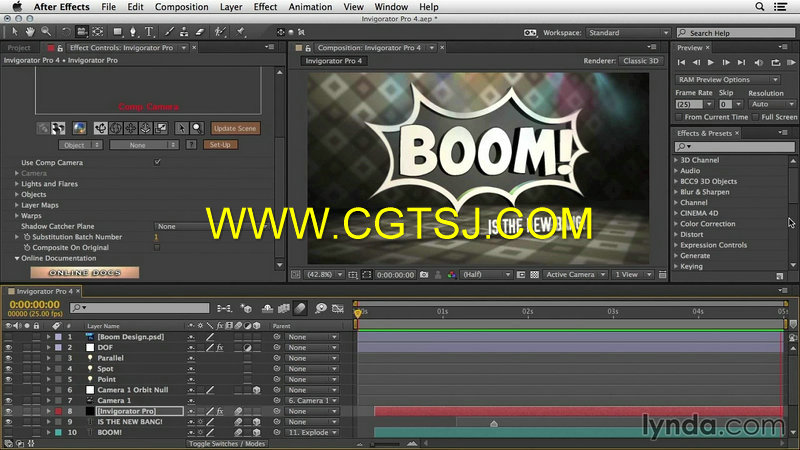Select the Clone Stamp tool

point(184,32)
